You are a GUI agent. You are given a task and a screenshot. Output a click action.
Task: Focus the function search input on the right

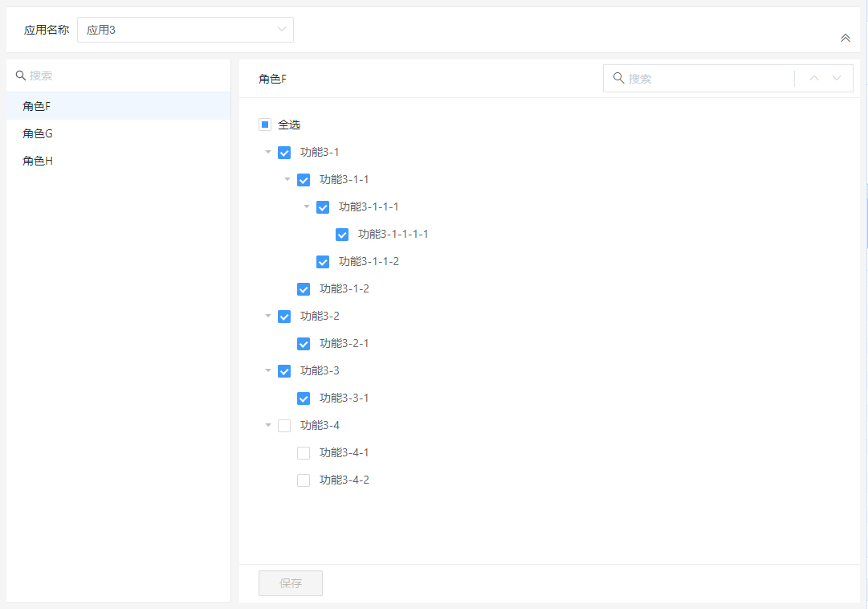pyautogui.click(x=707, y=79)
